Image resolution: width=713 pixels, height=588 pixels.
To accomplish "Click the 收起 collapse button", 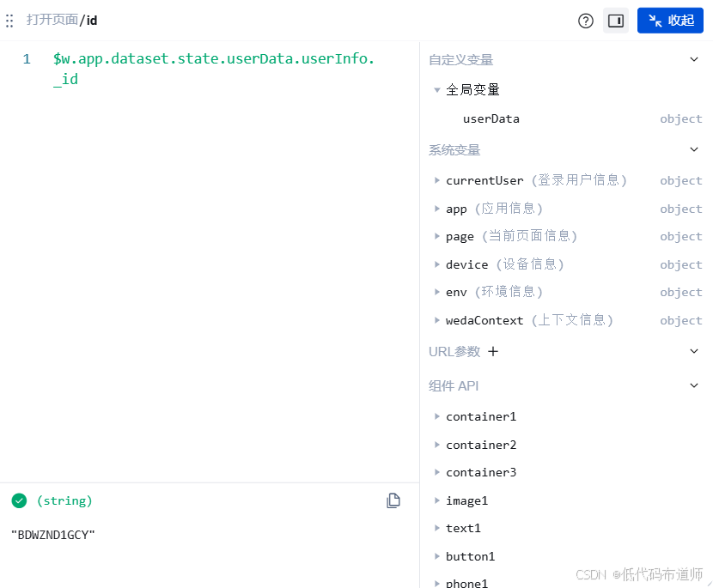I will (x=670, y=21).
